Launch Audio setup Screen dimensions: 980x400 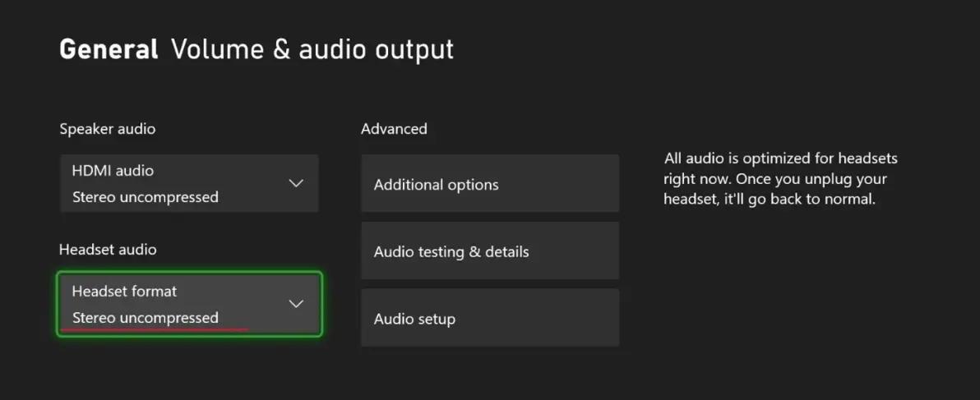click(489, 318)
